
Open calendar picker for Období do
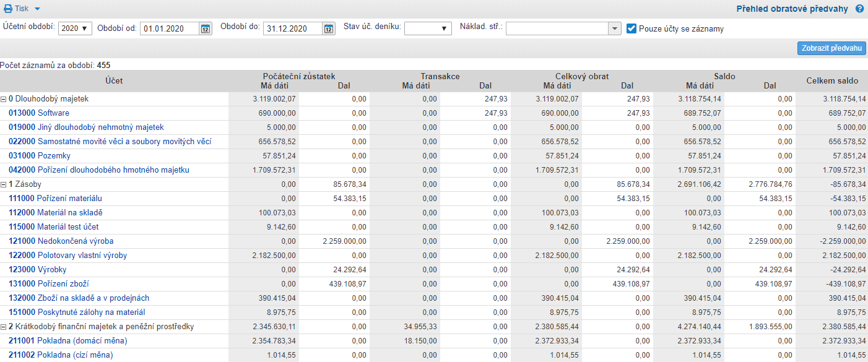click(329, 28)
